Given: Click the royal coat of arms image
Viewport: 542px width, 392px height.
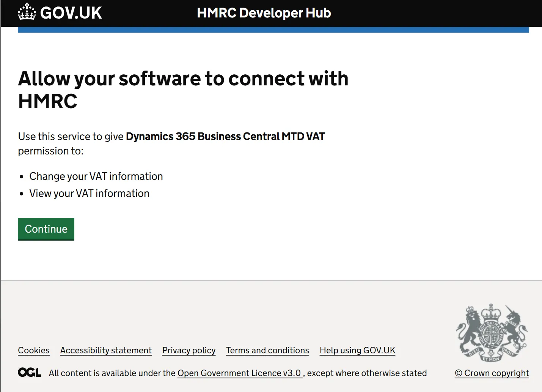Looking at the screenshot, I should coord(492,333).
